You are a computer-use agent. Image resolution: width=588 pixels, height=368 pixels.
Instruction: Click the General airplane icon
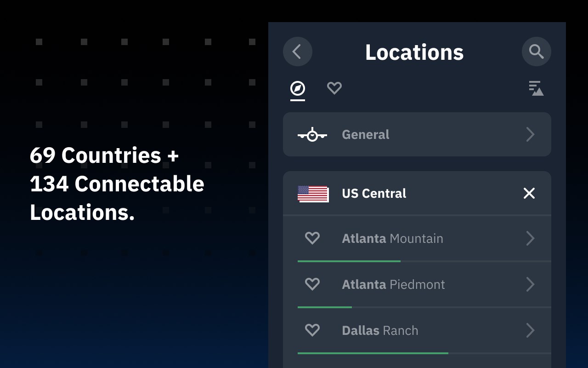pyautogui.click(x=312, y=134)
